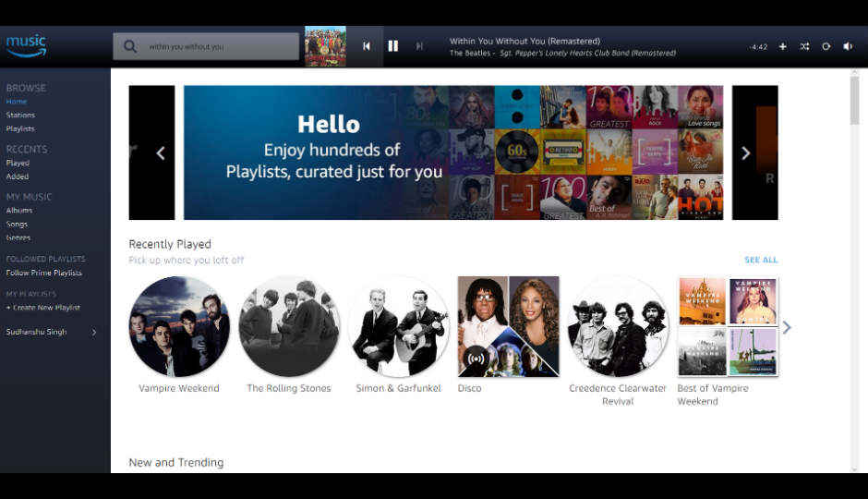The width and height of the screenshot is (868, 499).
Task: Click the remaining time -4:42 display
Action: (758, 47)
